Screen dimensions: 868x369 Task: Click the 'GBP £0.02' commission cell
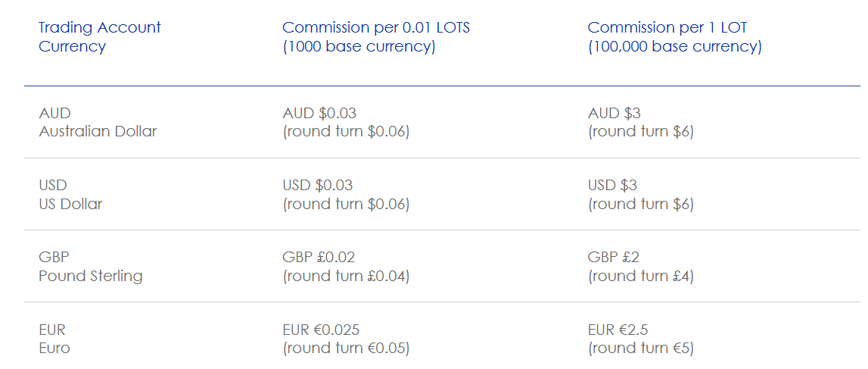pyautogui.click(x=319, y=258)
